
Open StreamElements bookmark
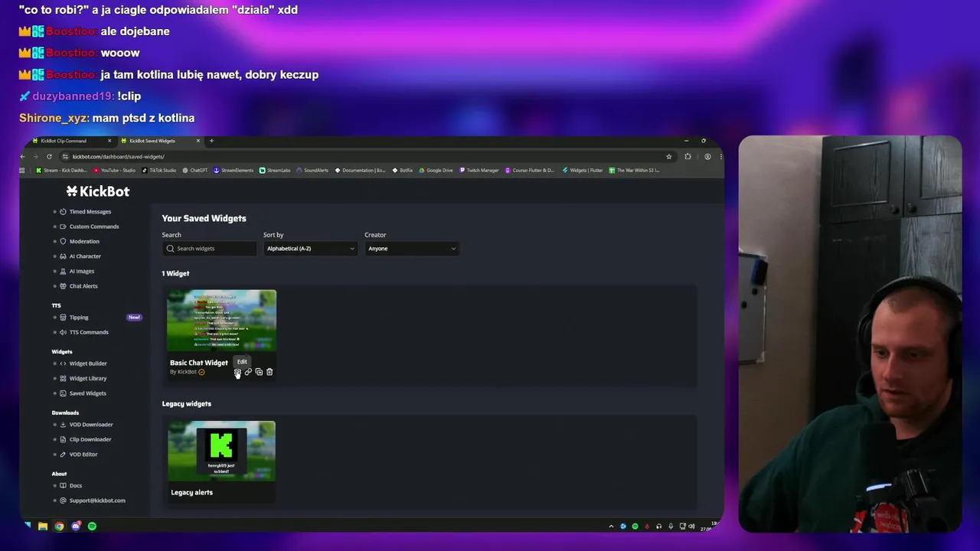(x=234, y=171)
